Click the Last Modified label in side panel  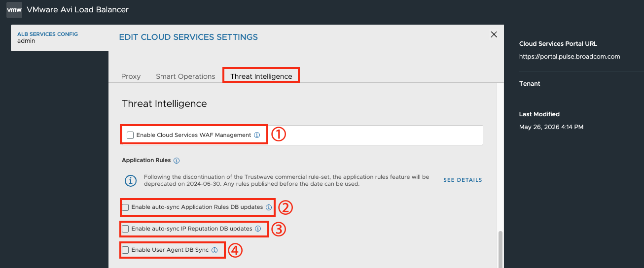click(539, 114)
